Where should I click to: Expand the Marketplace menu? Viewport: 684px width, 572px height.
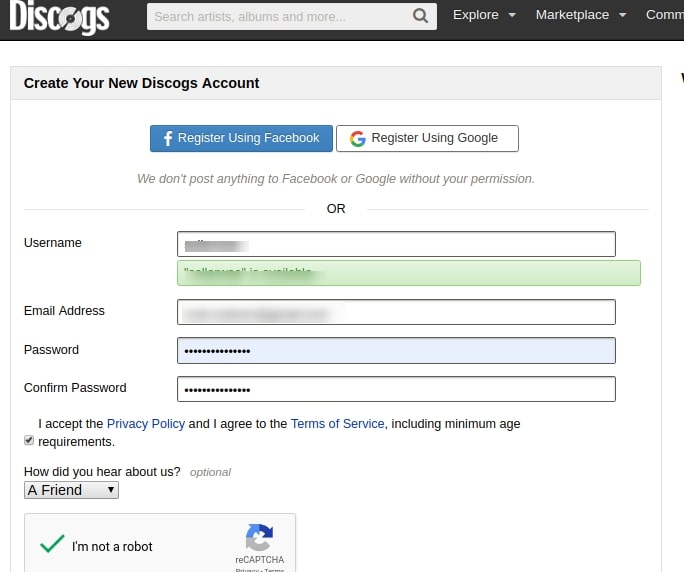pyautogui.click(x=581, y=15)
